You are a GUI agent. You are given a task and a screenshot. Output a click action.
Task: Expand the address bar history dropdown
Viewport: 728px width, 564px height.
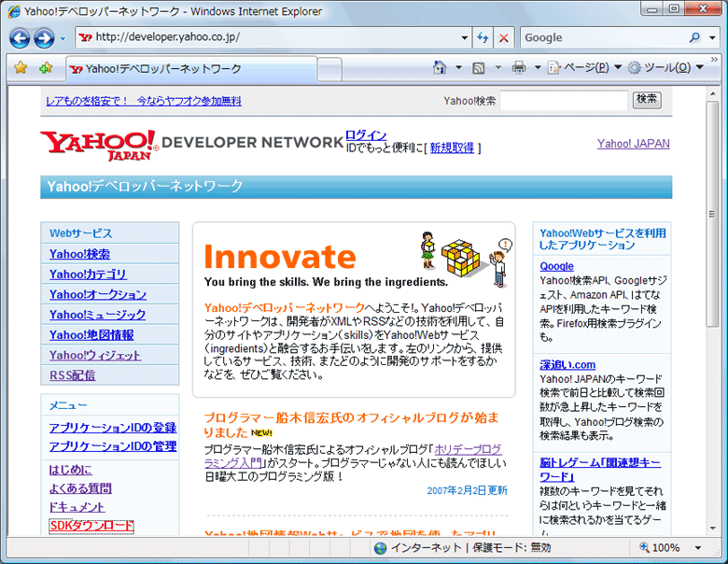[464, 37]
